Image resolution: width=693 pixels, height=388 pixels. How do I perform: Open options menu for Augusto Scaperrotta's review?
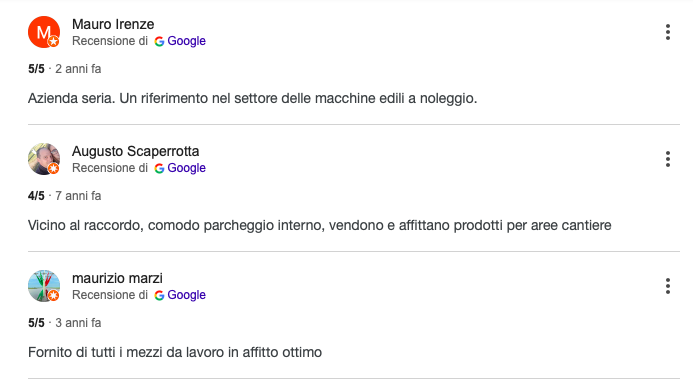(x=668, y=159)
